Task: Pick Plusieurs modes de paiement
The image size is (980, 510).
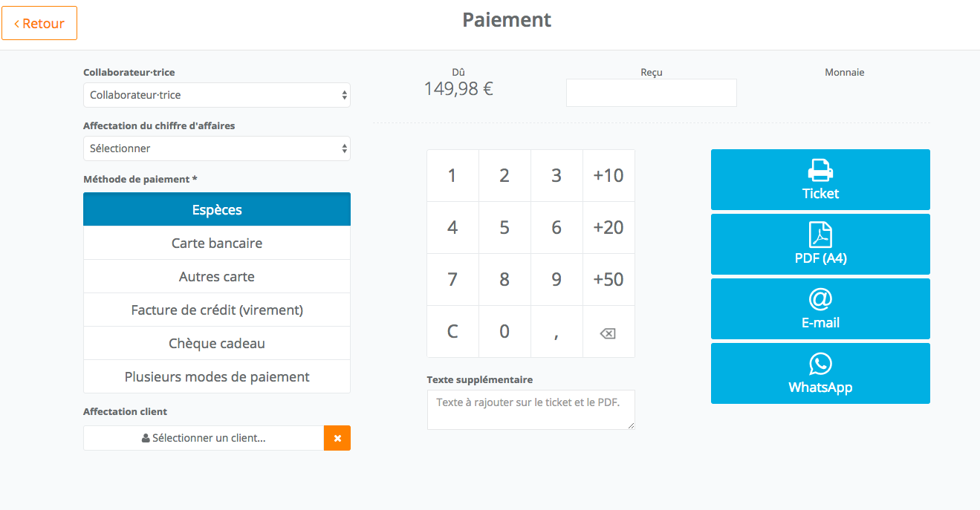Action: click(x=216, y=376)
